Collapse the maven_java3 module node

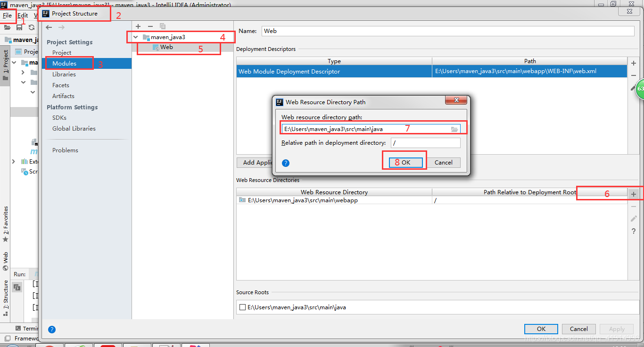(x=136, y=37)
